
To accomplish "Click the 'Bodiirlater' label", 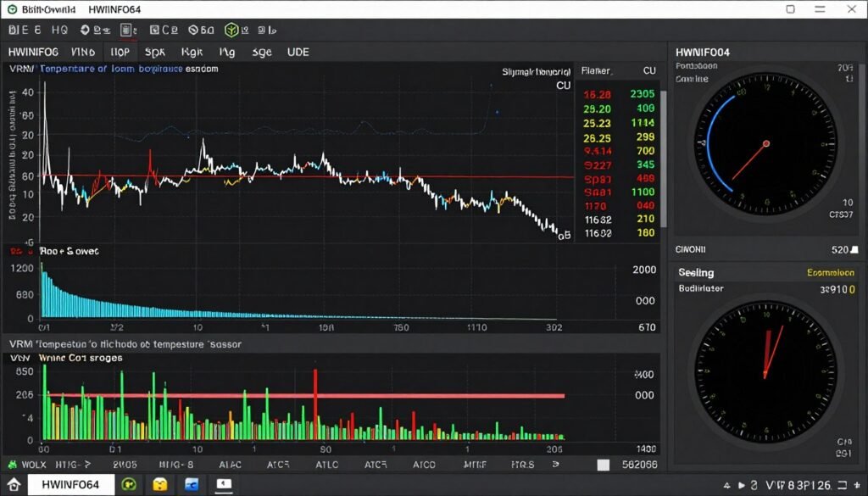I will pos(701,288).
